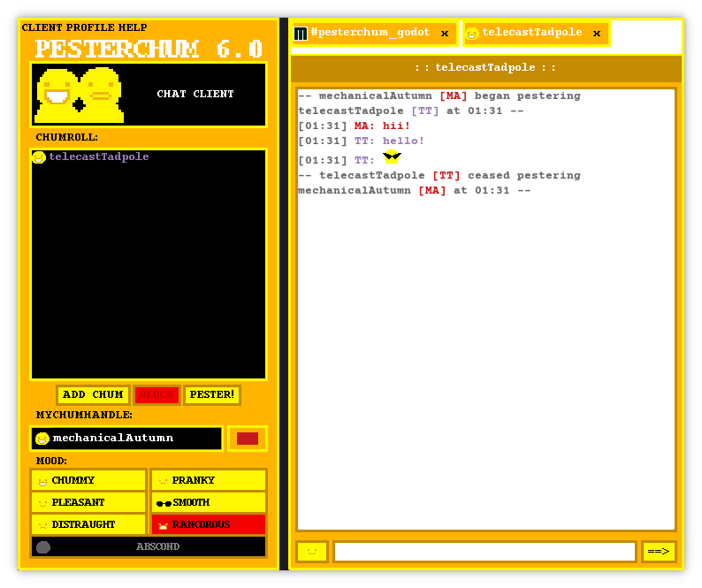
Task: Click the CHUMROLL: label
Action: pyautogui.click(x=66, y=137)
